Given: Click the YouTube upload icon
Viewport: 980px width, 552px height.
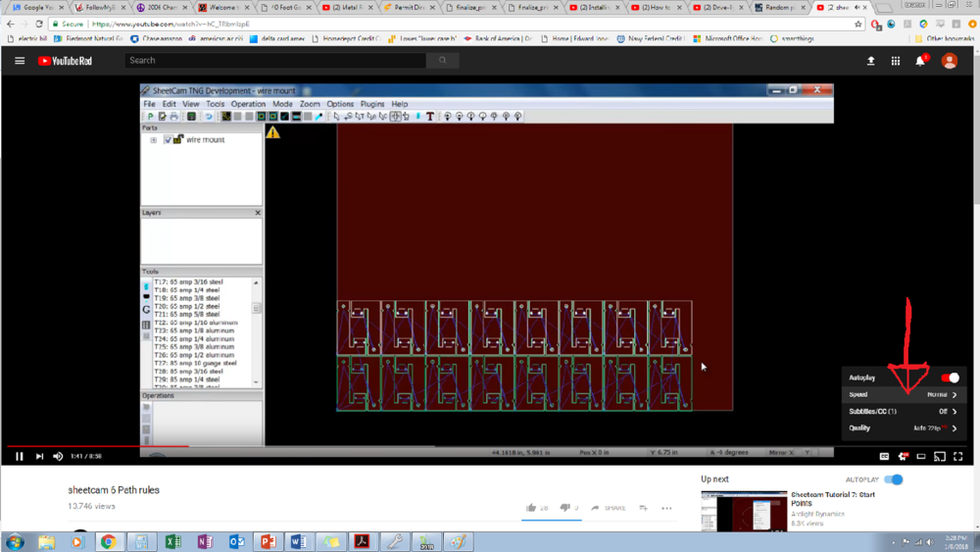Looking at the screenshot, I should [x=870, y=61].
